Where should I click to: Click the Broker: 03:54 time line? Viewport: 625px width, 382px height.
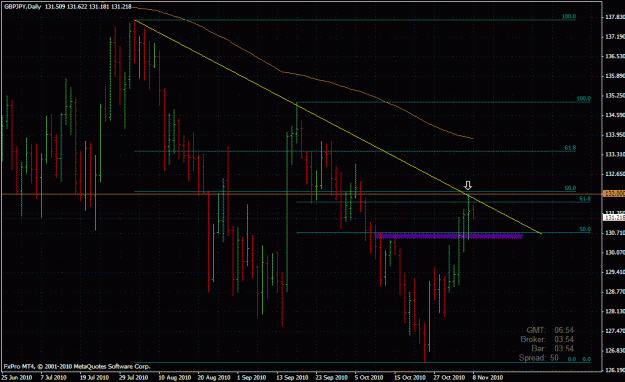coord(547,339)
